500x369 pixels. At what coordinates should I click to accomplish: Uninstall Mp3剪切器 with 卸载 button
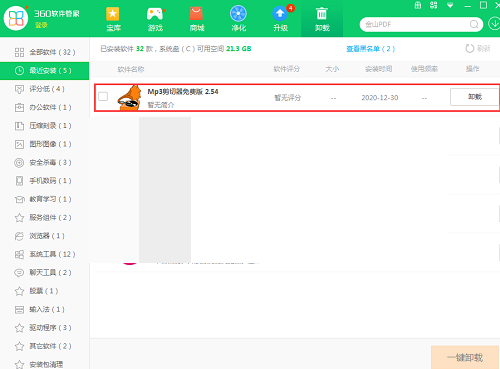pyautogui.click(x=475, y=97)
